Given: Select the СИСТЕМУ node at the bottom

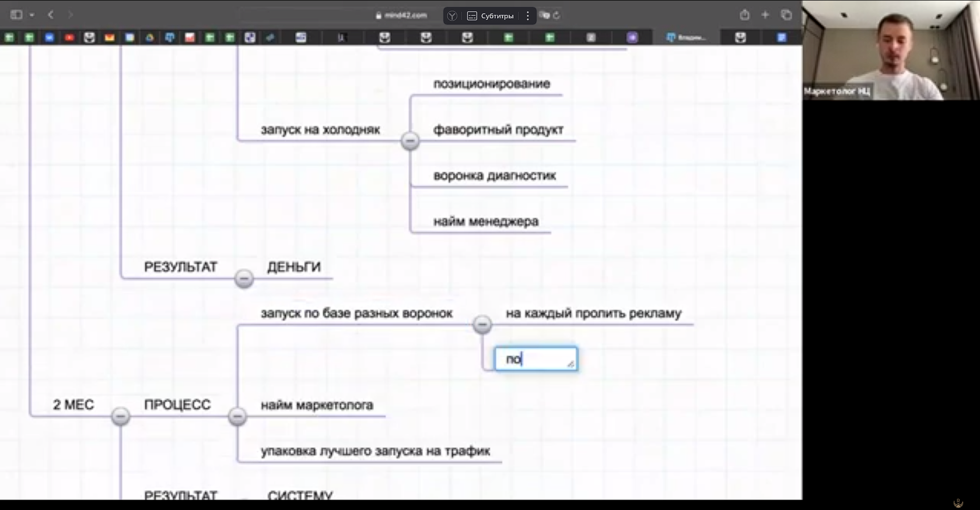Looking at the screenshot, I should coord(300,495).
